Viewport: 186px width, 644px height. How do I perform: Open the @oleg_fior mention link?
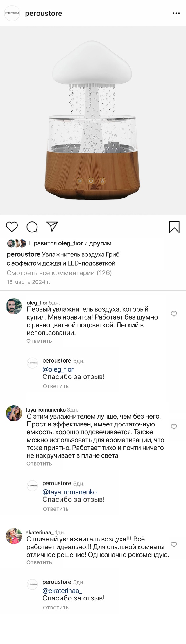click(x=58, y=369)
